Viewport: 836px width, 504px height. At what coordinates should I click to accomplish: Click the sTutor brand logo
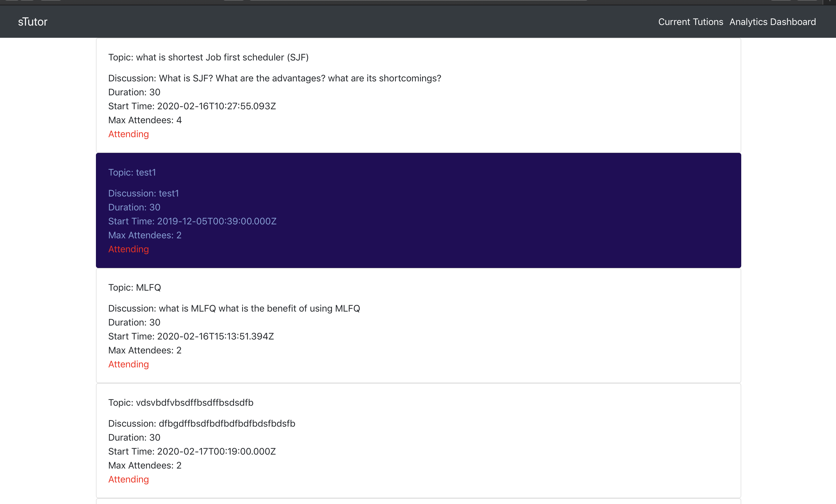click(33, 22)
